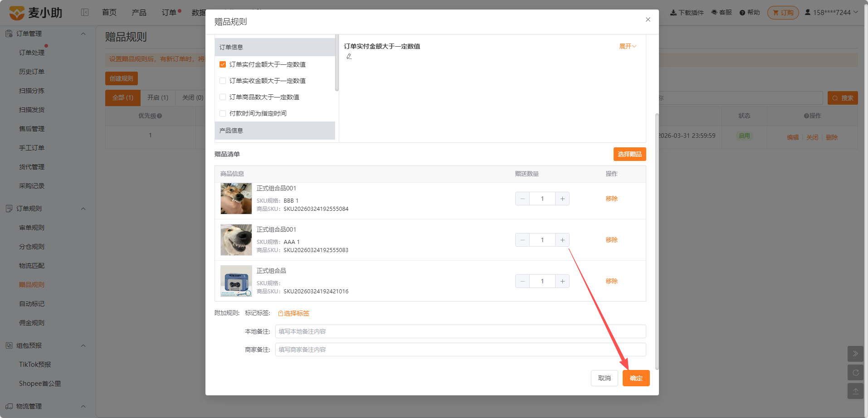Close the 赠品规则 dialog
The image size is (868, 418).
(648, 19)
